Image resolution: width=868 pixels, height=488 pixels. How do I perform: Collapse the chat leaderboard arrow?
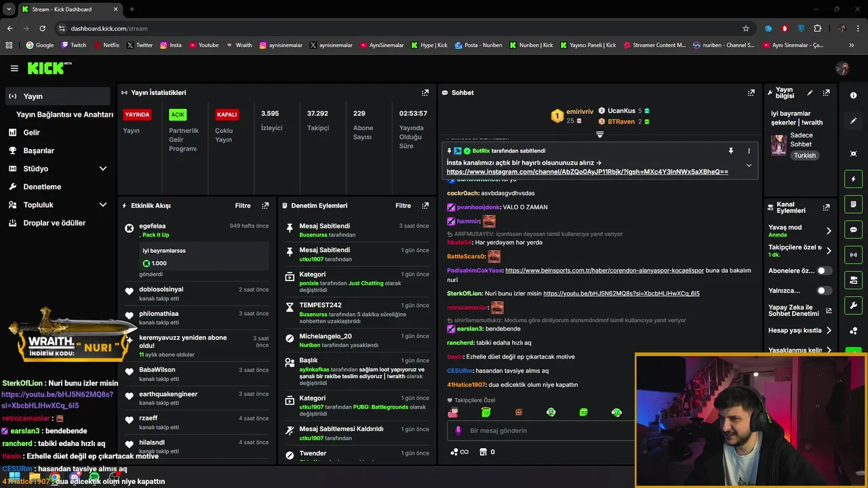pyautogui.click(x=599, y=135)
